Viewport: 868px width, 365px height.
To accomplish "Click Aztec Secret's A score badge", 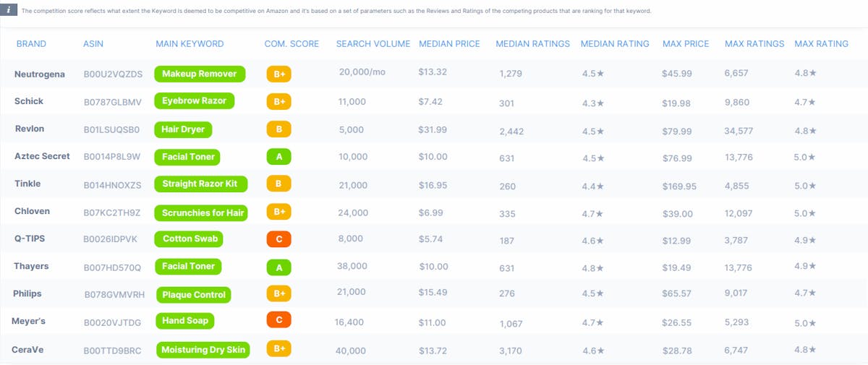I will (x=278, y=157).
